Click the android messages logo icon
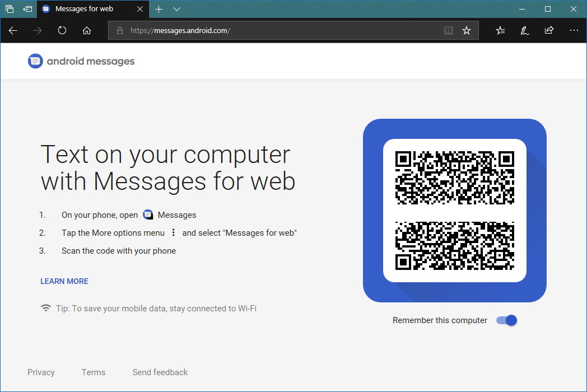 tap(35, 60)
